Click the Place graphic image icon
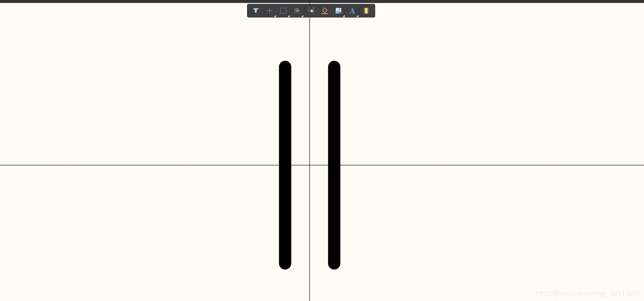Screen dimensions: 644x301 click(x=338, y=11)
